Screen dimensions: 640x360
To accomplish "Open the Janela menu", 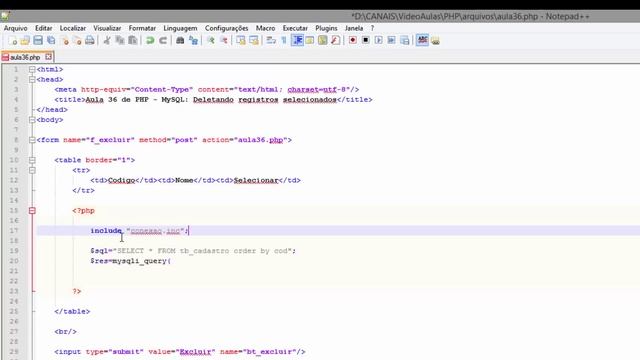I will 353,28.
